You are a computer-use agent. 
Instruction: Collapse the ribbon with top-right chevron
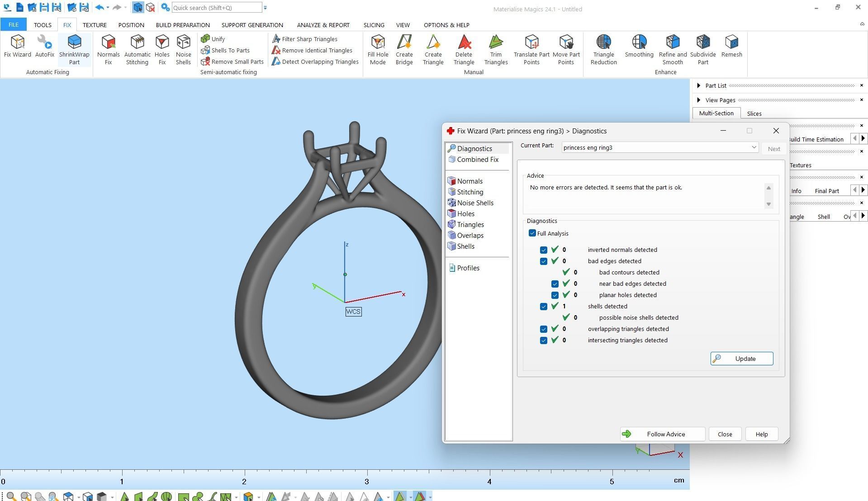coord(862,24)
